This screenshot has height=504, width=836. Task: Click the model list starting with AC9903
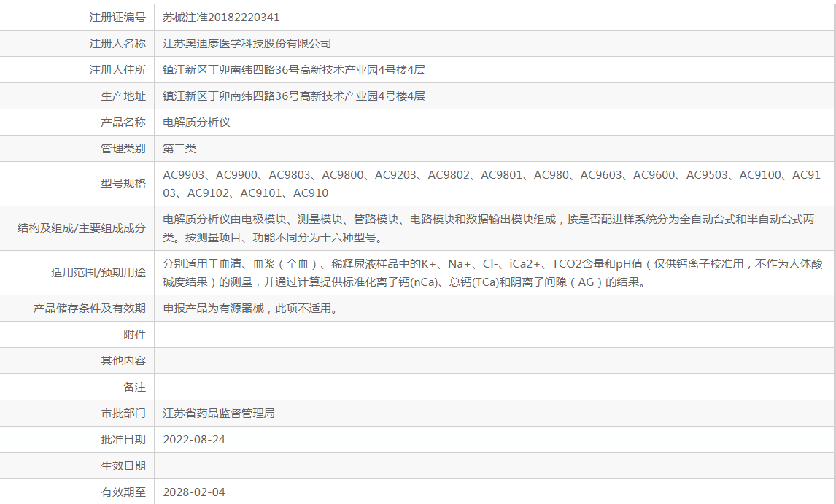(492, 184)
